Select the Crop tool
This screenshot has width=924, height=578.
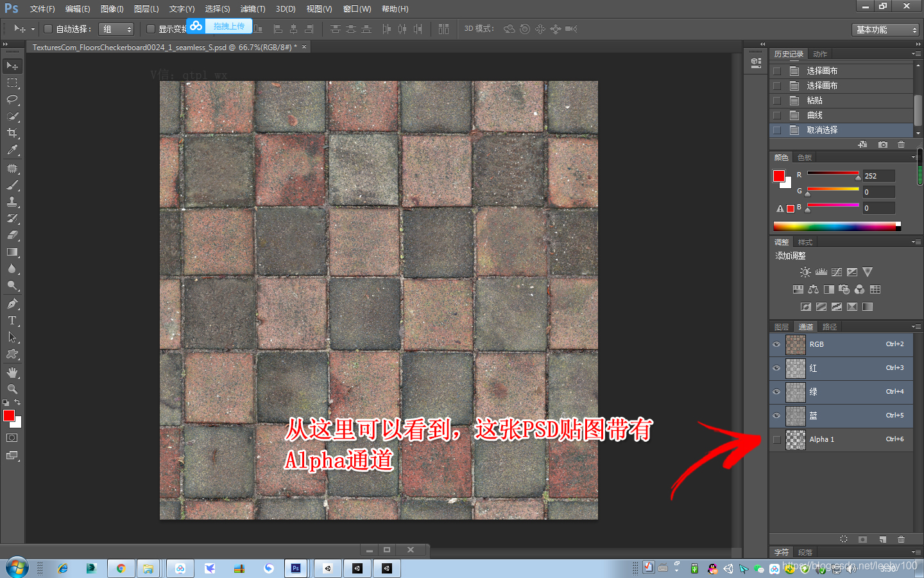click(12, 133)
